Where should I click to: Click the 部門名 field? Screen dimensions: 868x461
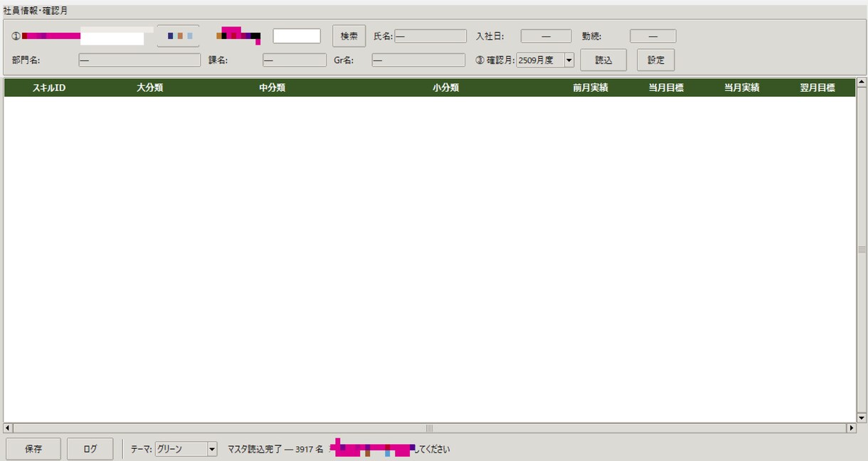139,60
